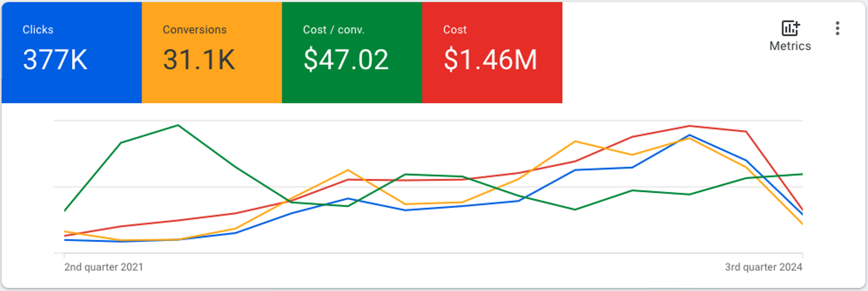Viewport: 868px width, 291px height.
Task: Click the blue line's highest peak
Action: [x=690, y=136]
